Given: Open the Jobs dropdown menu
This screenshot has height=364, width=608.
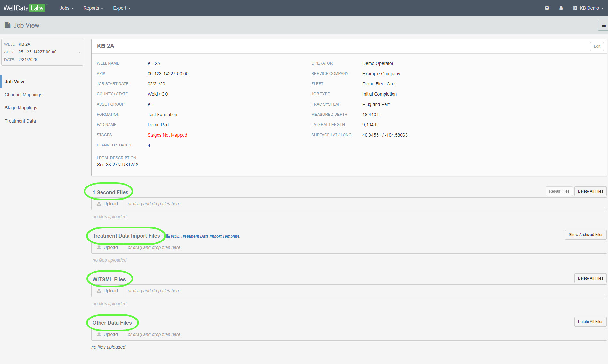Looking at the screenshot, I should pos(66,8).
